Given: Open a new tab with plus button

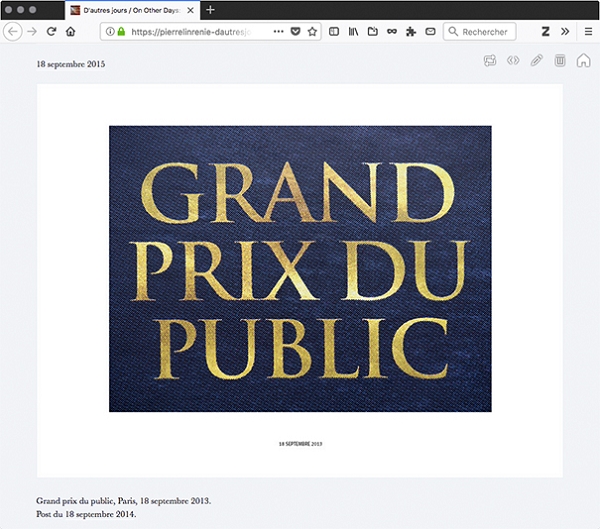Looking at the screenshot, I should 210,9.
